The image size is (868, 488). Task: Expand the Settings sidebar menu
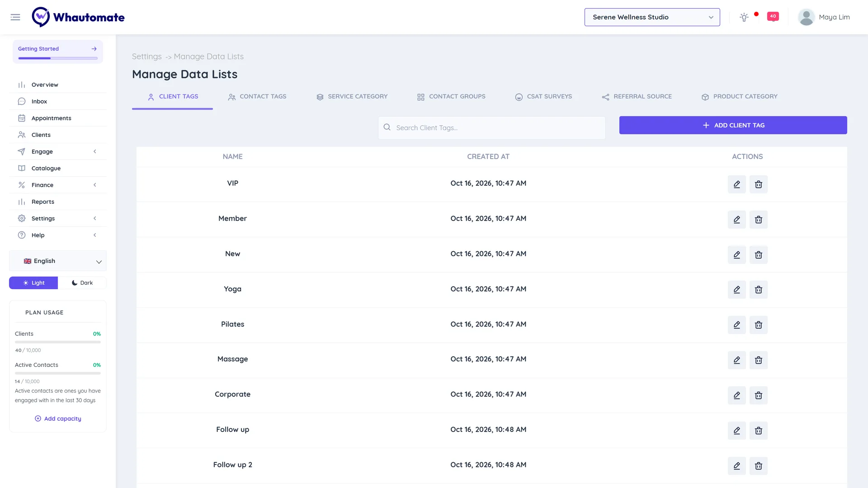click(x=58, y=218)
